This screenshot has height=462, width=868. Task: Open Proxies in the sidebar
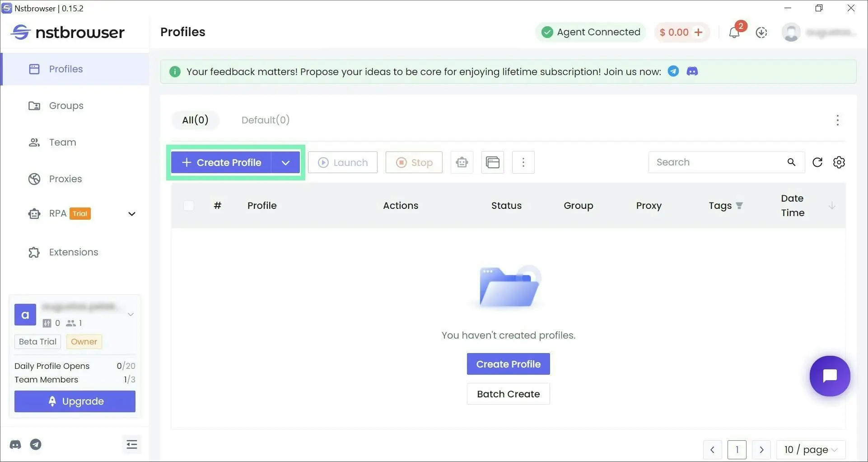coord(65,179)
